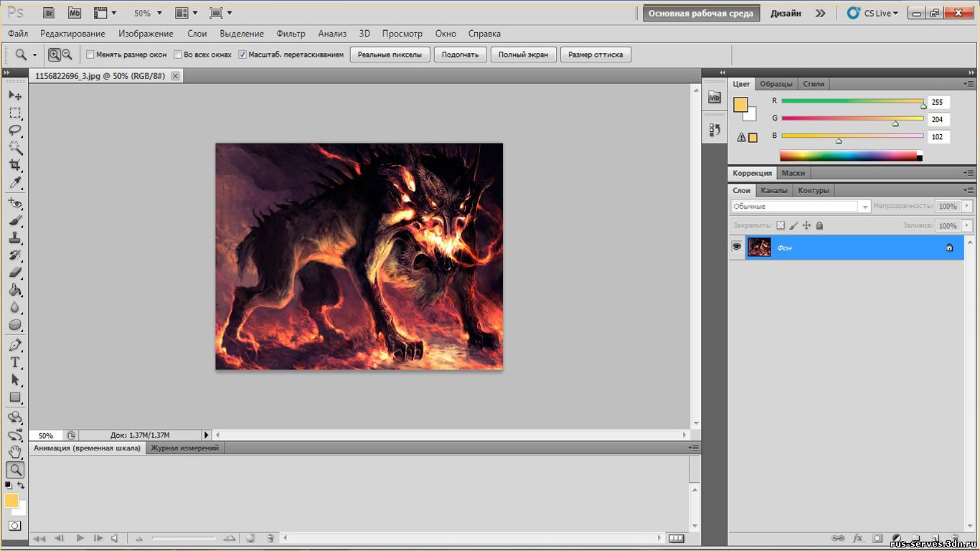
Task: Open the Слои menu
Action: coord(197,34)
